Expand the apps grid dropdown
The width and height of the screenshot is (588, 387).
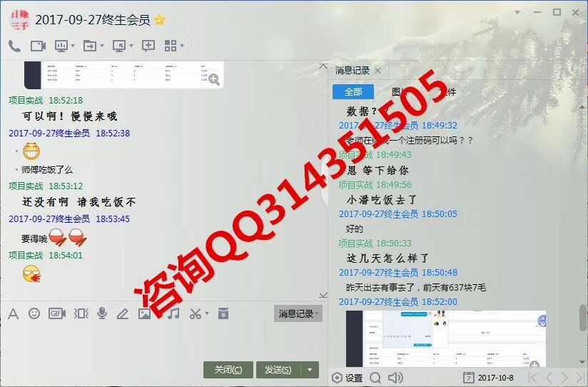click(x=182, y=46)
